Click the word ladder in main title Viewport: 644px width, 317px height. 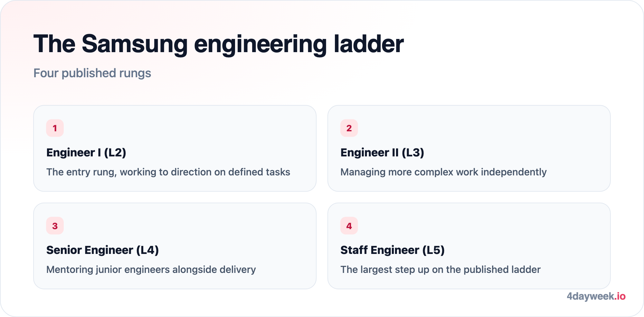(x=369, y=44)
